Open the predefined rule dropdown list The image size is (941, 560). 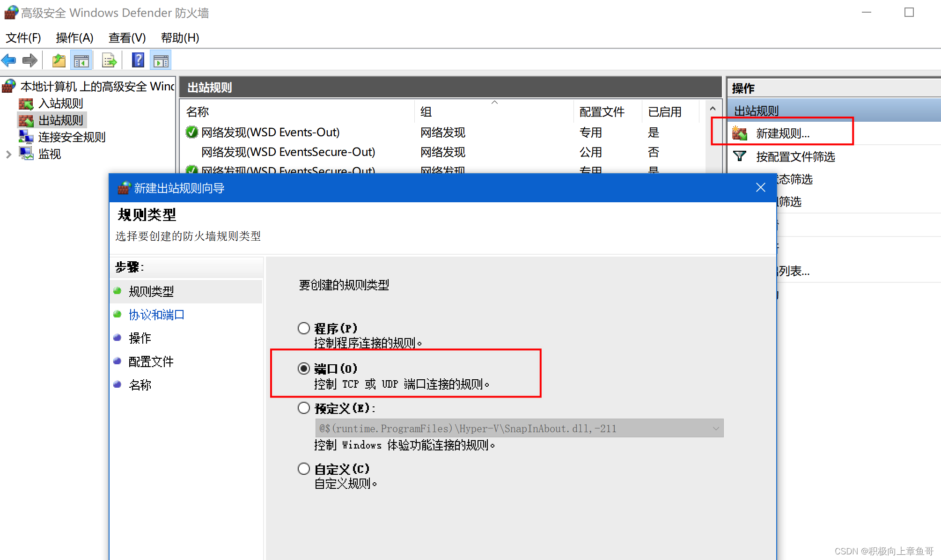coord(715,428)
